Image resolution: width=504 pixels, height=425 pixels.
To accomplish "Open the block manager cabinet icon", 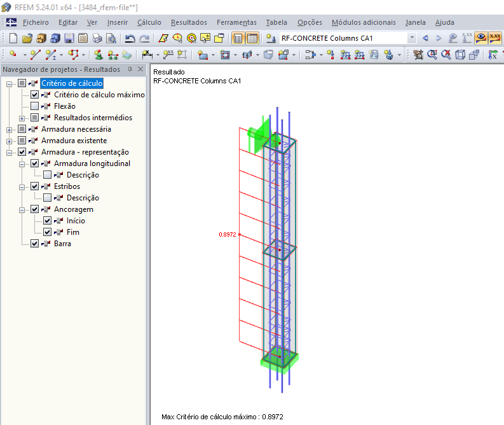I will click(x=55, y=38).
